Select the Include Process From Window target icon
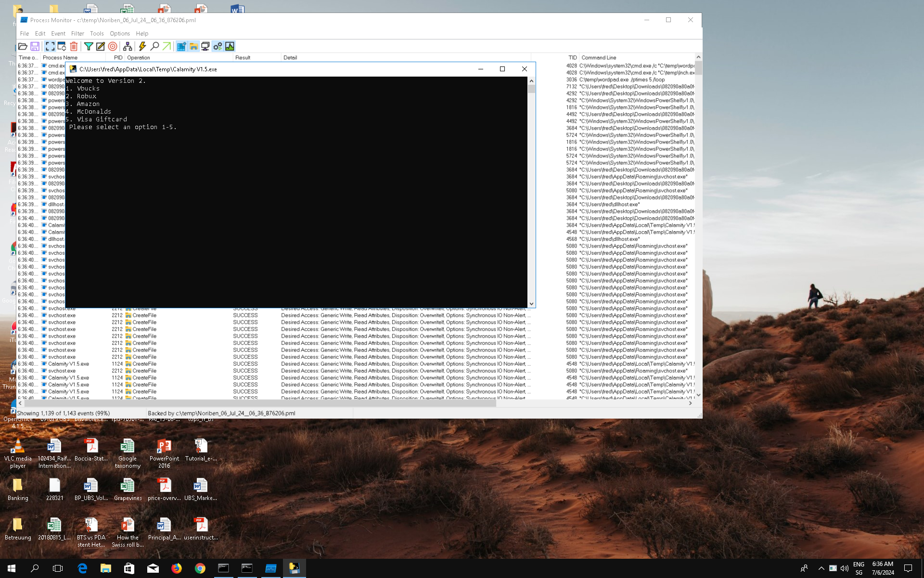Image resolution: width=924 pixels, height=578 pixels. tap(113, 46)
